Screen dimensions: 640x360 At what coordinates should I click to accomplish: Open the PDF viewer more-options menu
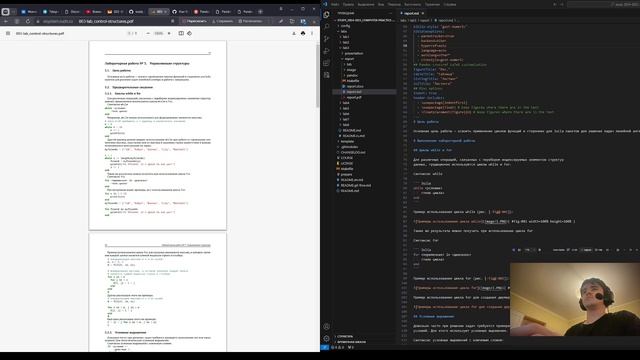coord(312,33)
